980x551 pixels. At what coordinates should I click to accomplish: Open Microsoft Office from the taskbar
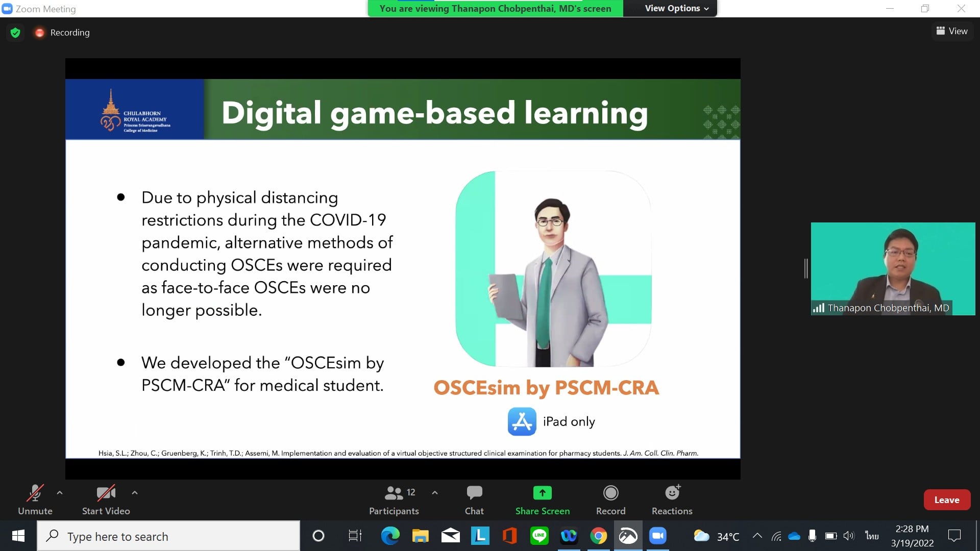(x=509, y=536)
